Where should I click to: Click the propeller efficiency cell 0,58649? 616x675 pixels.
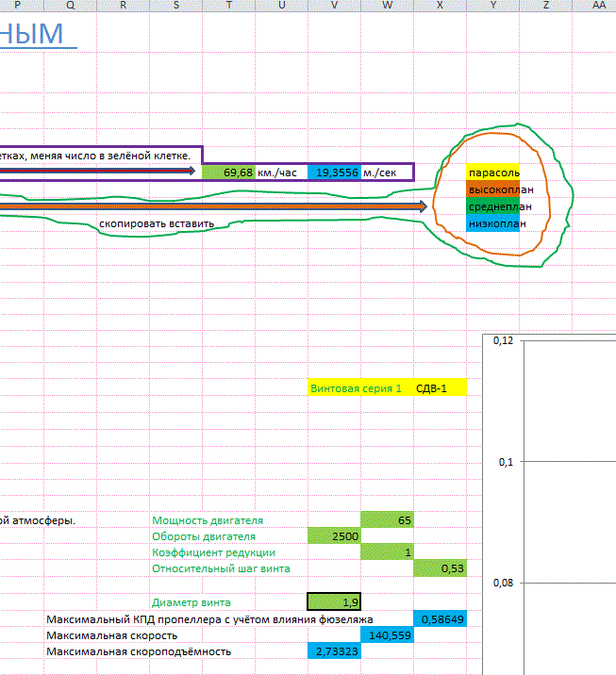click(x=440, y=618)
